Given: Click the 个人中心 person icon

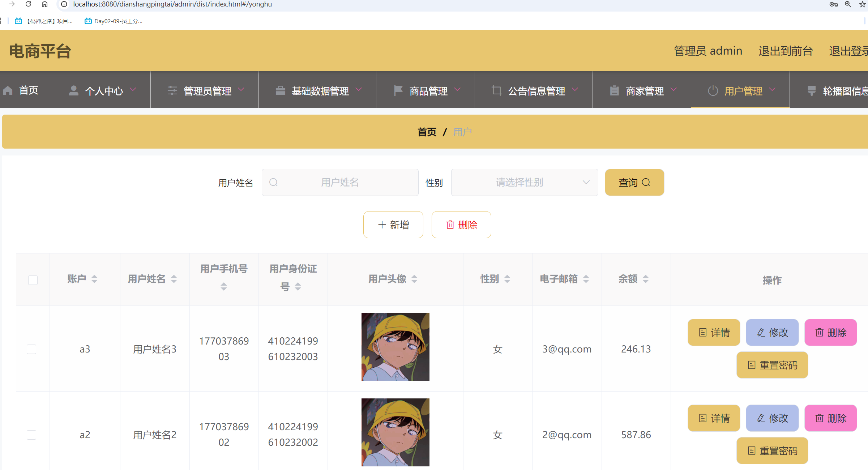Looking at the screenshot, I should [74, 90].
